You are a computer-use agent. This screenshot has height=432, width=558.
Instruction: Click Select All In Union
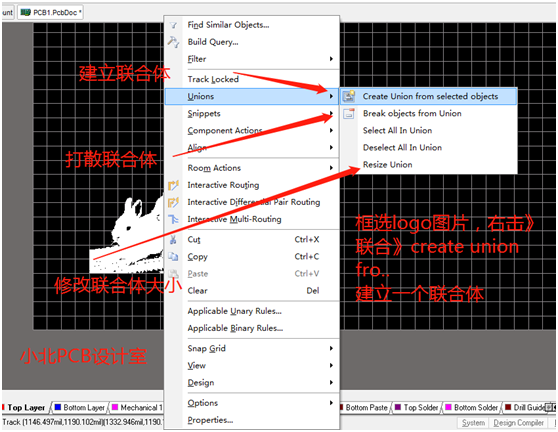click(x=428, y=130)
